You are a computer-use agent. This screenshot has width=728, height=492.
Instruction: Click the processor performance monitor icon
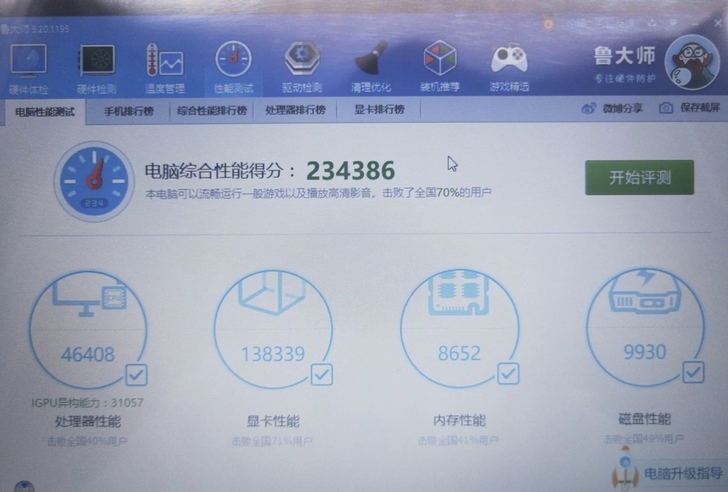pos(88,298)
